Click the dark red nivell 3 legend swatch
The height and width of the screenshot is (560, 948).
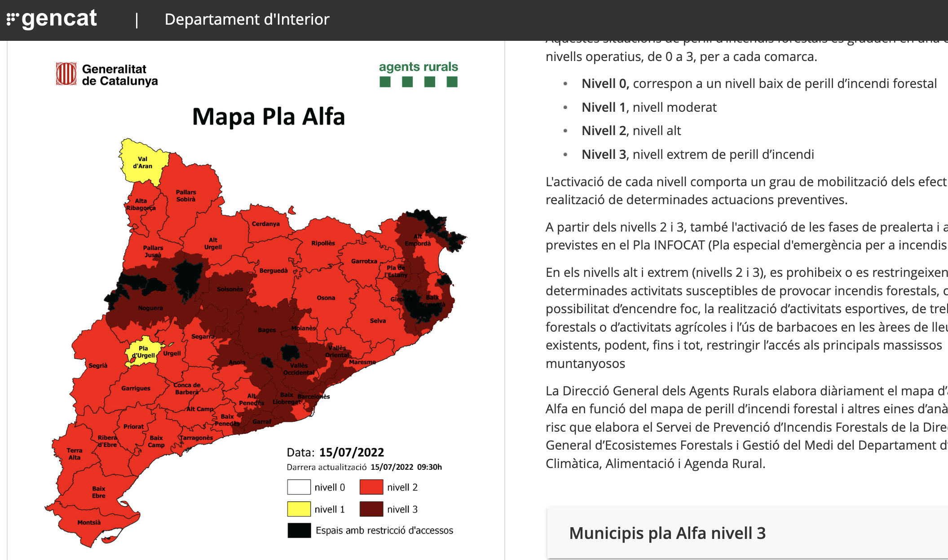click(x=371, y=509)
